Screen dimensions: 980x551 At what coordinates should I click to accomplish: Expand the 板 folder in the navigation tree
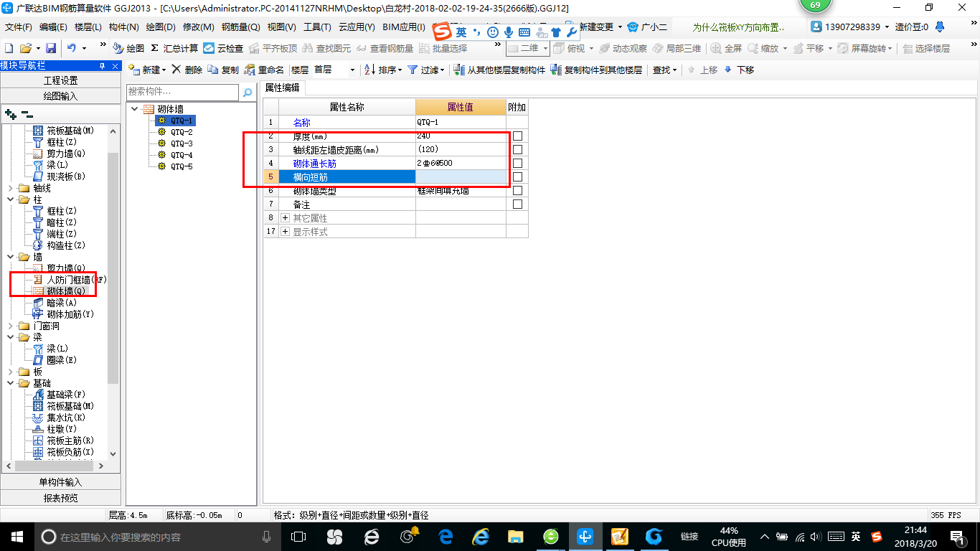tap(10, 372)
